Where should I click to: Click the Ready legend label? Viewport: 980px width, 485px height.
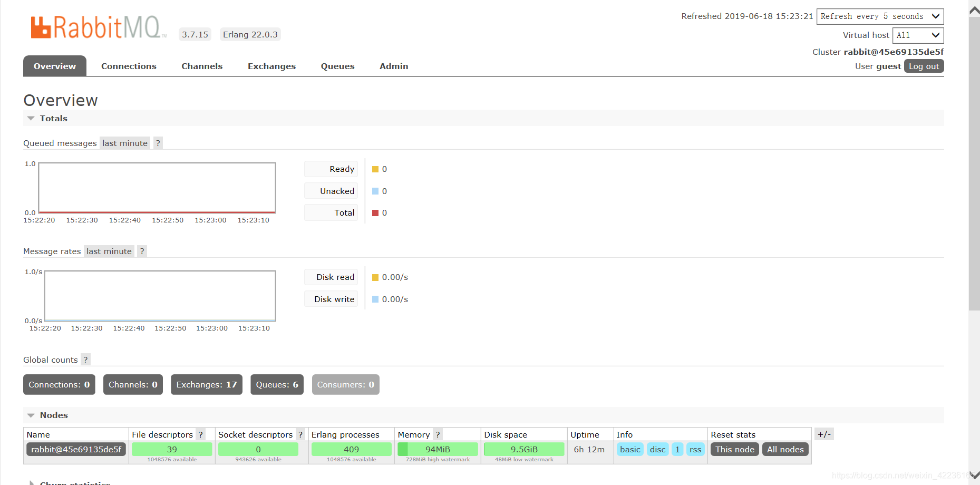click(331, 169)
